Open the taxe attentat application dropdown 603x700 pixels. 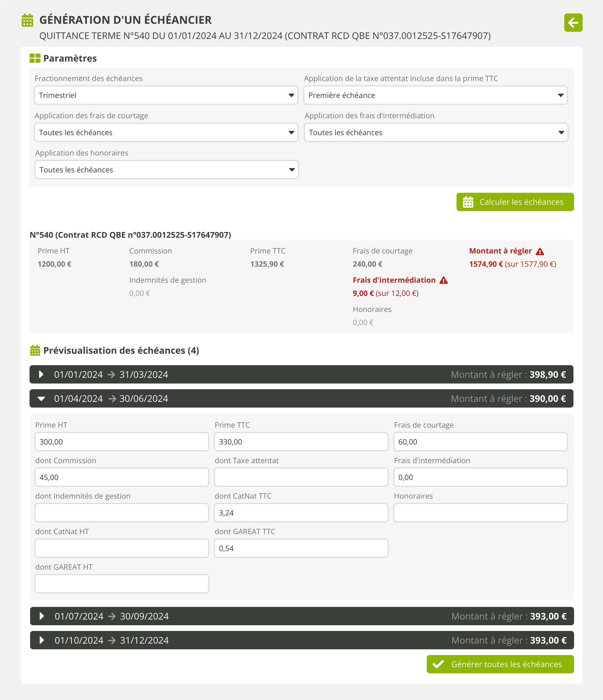click(x=435, y=95)
